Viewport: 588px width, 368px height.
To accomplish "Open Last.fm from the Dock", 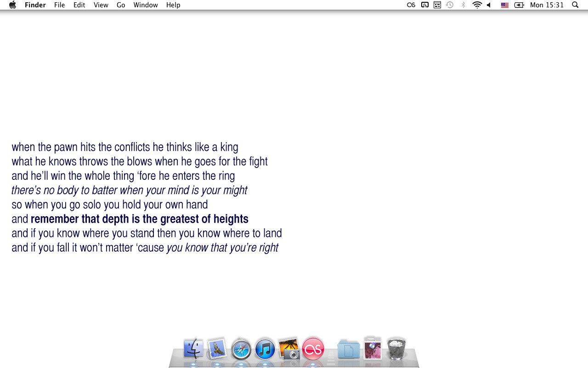I will 313,349.
